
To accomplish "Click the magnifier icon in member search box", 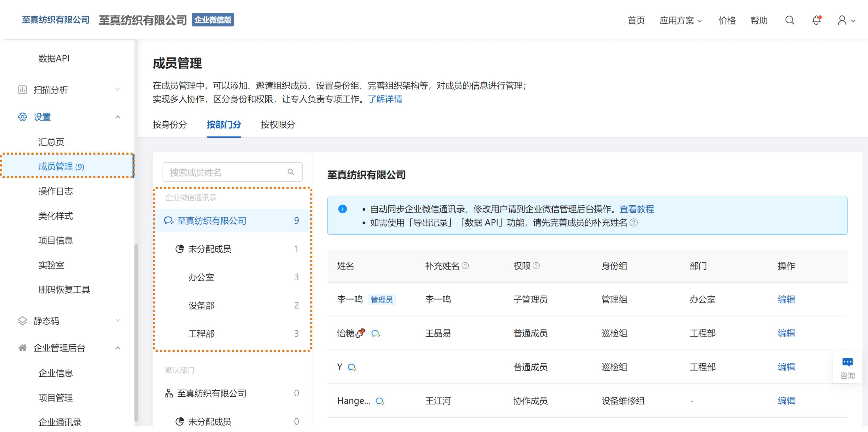I will pos(291,172).
